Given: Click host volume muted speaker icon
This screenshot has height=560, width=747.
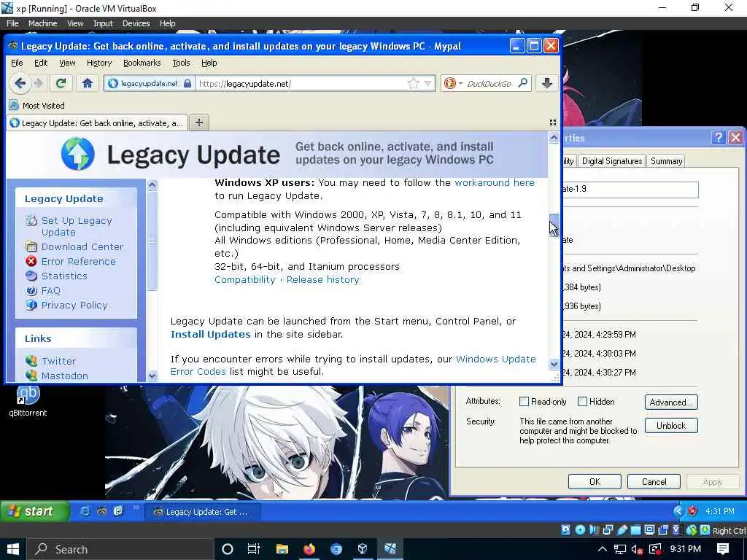Looking at the screenshot, I should pyautogui.click(x=637, y=549).
